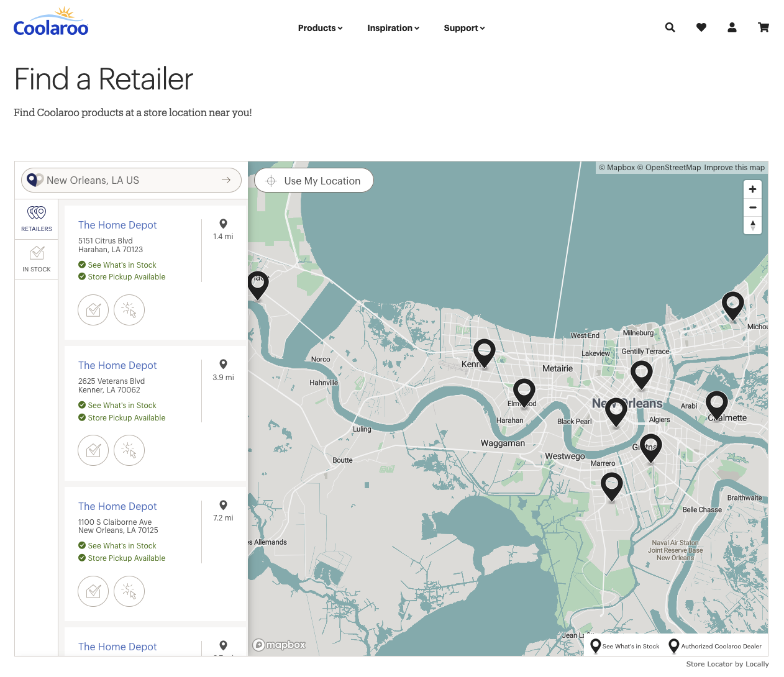Click See What's in Stock for Kenner store
The image size is (784, 677).
(117, 406)
